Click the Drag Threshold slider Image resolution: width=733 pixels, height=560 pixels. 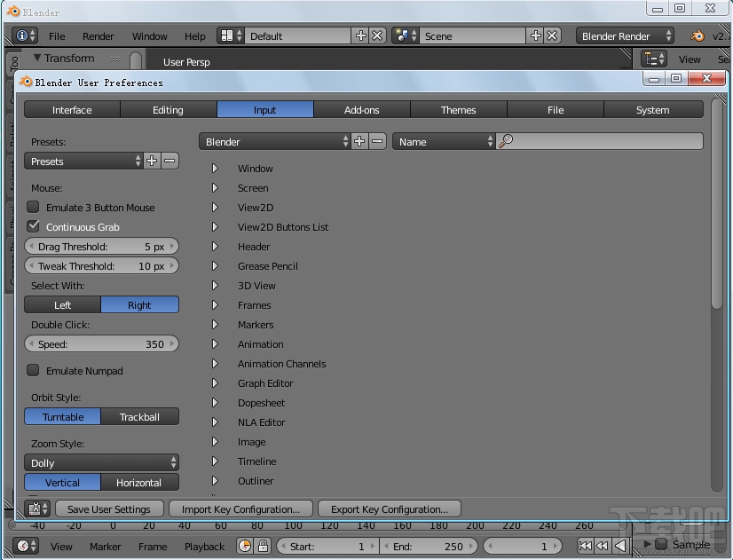pos(100,246)
